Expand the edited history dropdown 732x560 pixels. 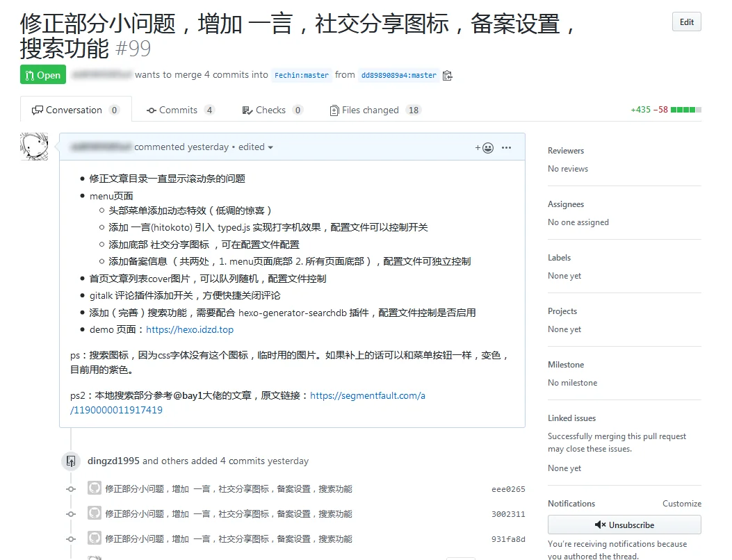click(x=256, y=147)
